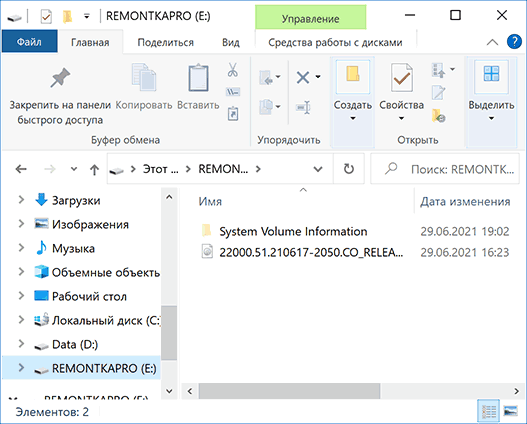This screenshot has height=424, width=527.
Task: Pin to Quick access pushpin icon
Action: (60, 77)
